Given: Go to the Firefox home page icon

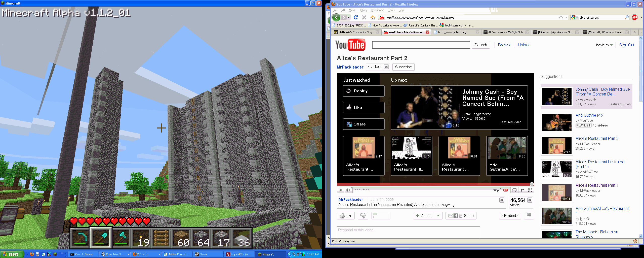Looking at the screenshot, I should coord(373,17).
